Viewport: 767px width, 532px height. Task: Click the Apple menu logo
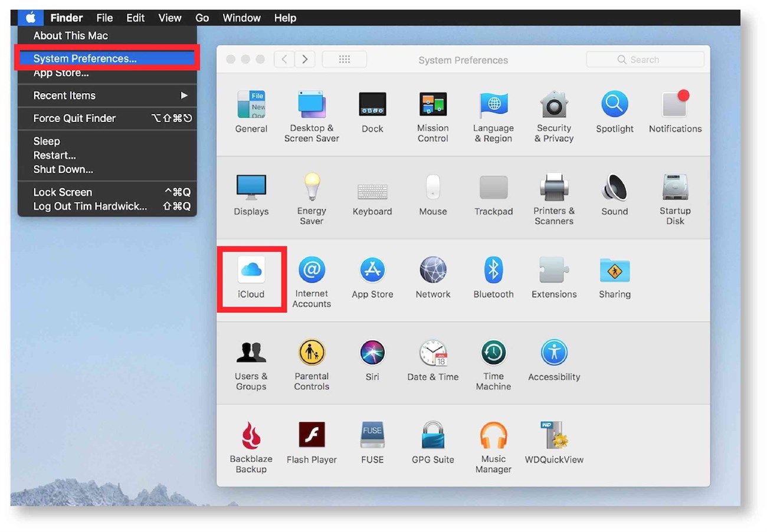click(31, 18)
